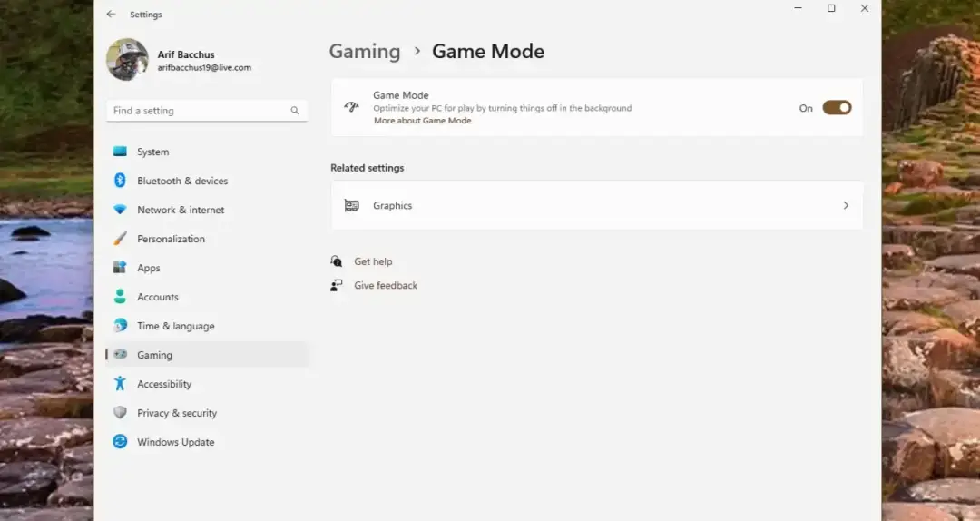This screenshot has height=521, width=980.
Task: Click the user profile avatar picture
Action: tap(128, 59)
